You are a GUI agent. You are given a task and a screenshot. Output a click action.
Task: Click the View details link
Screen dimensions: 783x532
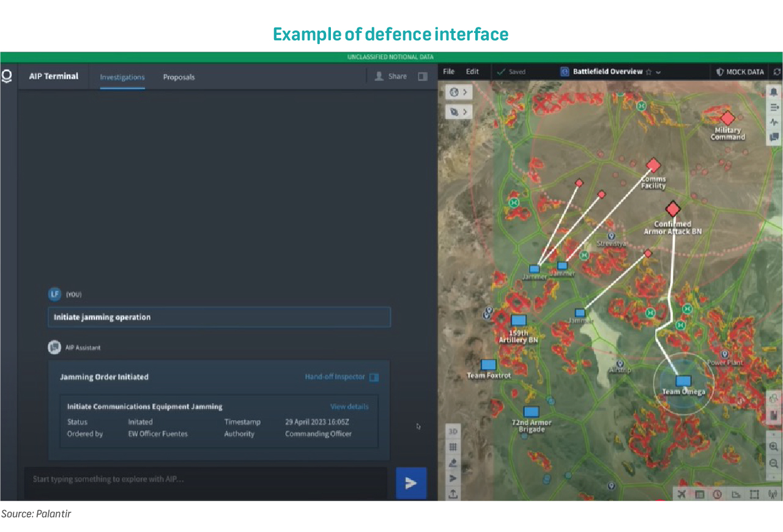pos(349,407)
